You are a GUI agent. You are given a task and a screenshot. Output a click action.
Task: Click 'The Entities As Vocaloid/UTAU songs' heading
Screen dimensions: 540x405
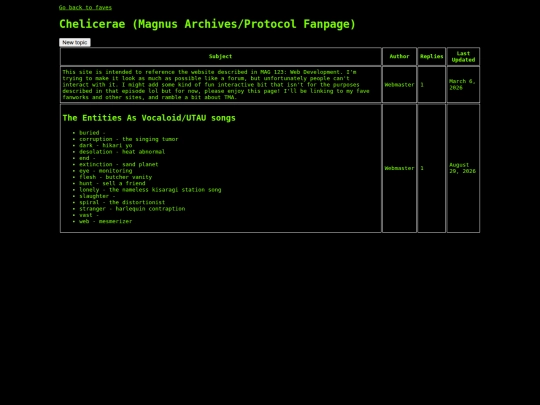[x=149, y=118]
